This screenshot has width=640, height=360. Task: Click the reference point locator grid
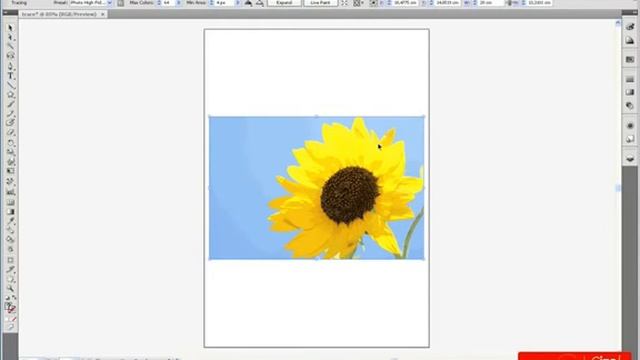click(373, 3)
